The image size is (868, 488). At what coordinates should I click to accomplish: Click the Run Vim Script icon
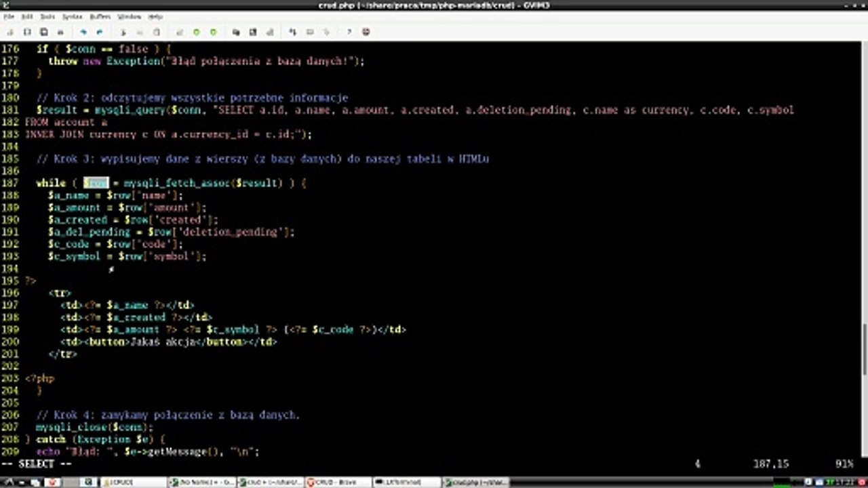tap(269, 32)
